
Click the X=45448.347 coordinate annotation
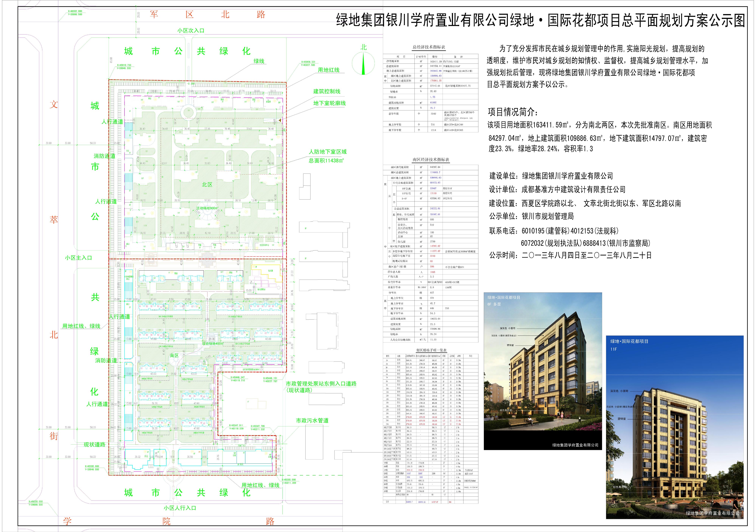click(x=237, y=379)
